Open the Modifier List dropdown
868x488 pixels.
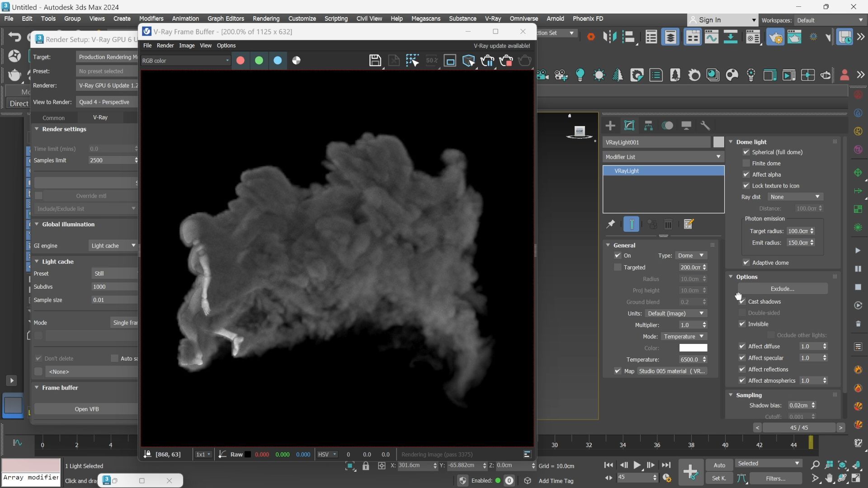click(x=663, y=157)
